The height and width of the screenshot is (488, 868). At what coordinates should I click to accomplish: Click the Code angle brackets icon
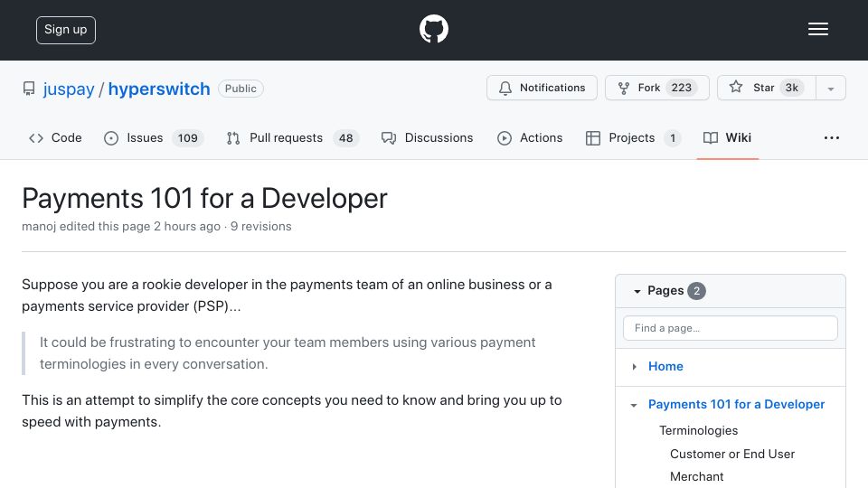pos(36,137)
